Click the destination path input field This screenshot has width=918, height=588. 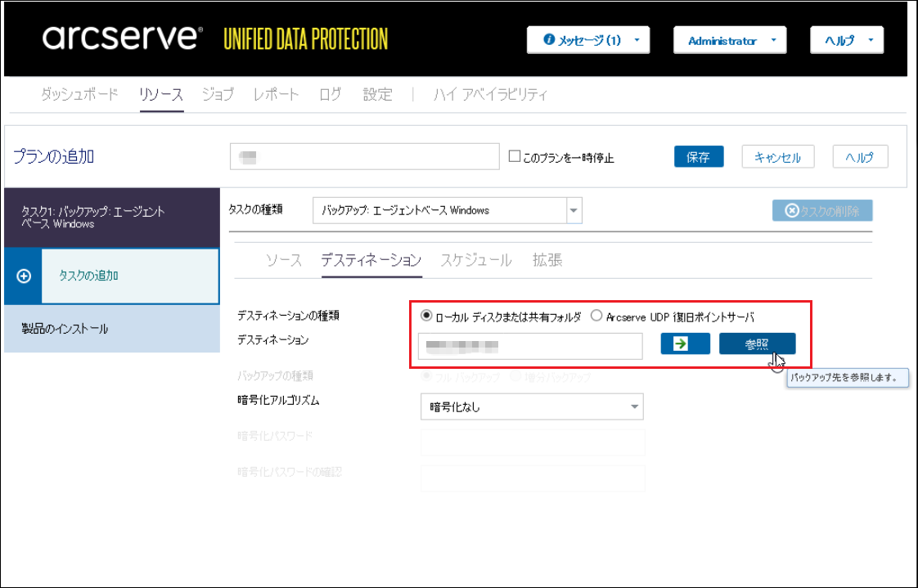coord(530,346)
